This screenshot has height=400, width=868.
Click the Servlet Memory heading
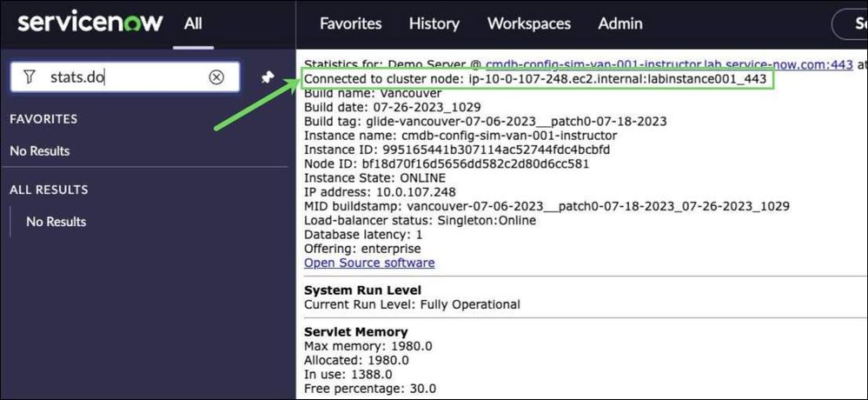(356, 332)
